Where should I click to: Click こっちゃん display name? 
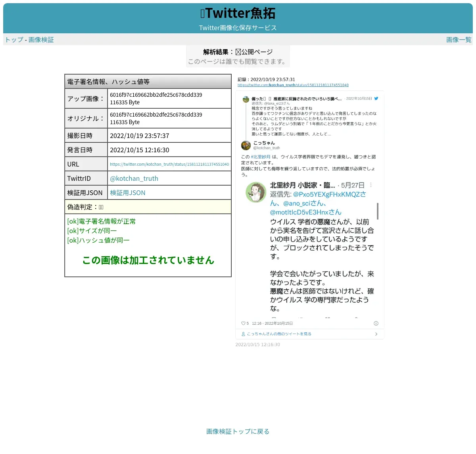[264, 143]
